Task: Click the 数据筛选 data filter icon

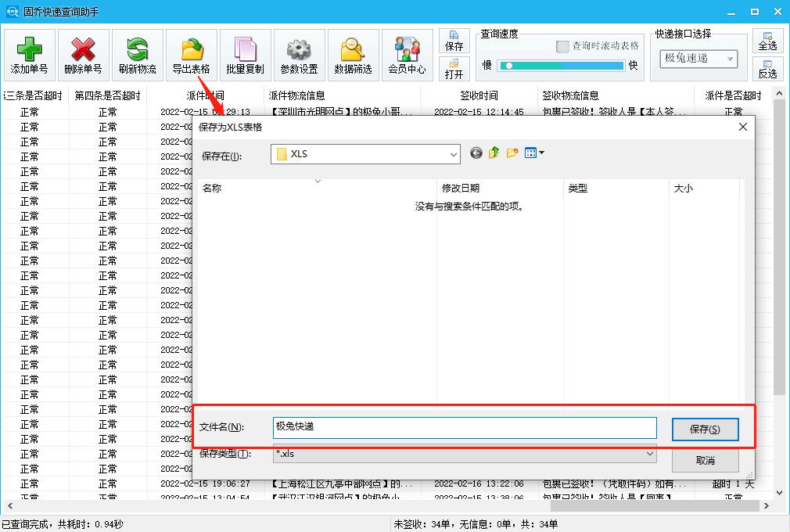Action: (x=352, y=54)
